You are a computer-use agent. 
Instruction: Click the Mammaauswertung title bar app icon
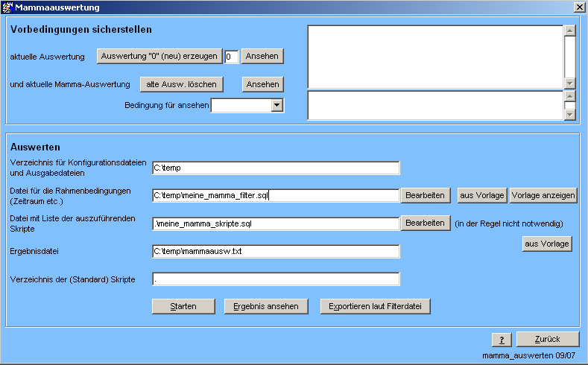click(x=8, y=7)
